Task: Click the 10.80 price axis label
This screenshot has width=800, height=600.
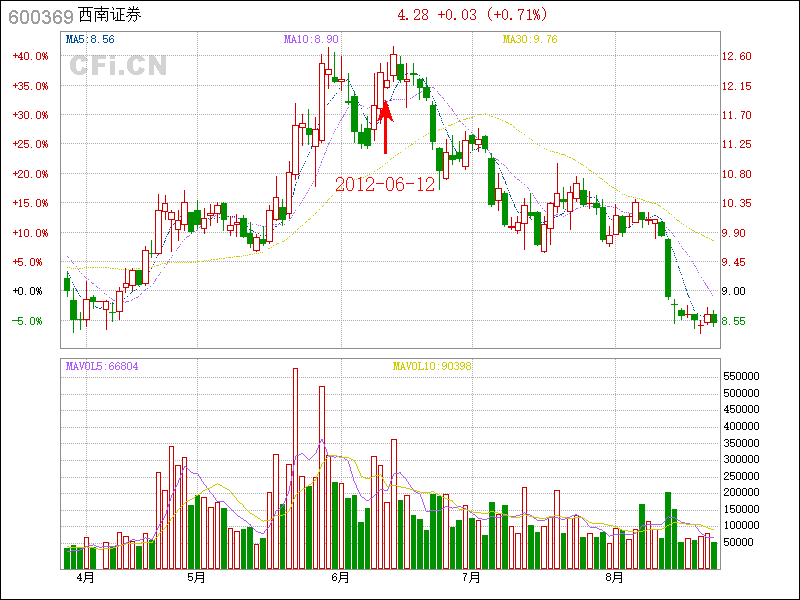Action: point(737,174)
